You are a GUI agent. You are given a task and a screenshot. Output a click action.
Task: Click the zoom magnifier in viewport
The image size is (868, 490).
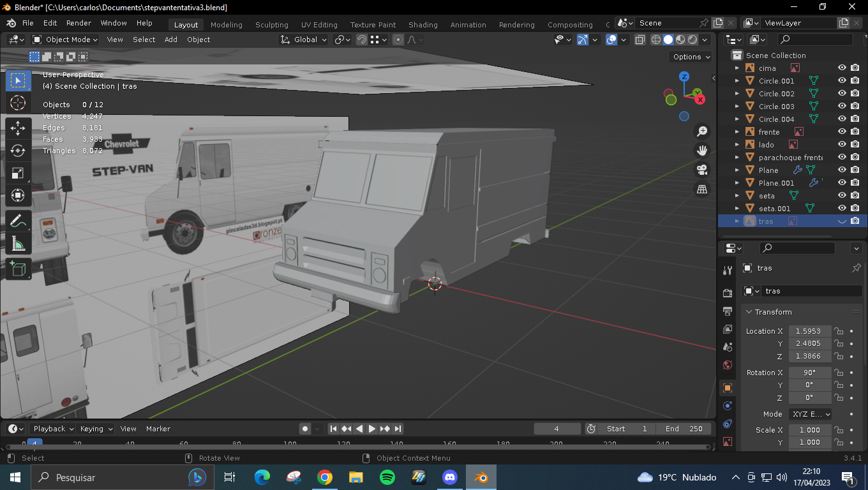[702, 131]
